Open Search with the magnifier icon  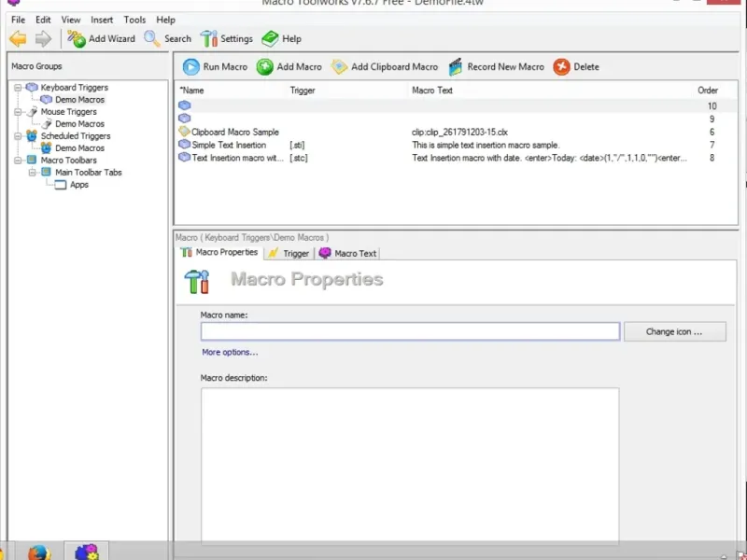coord(167,38)
